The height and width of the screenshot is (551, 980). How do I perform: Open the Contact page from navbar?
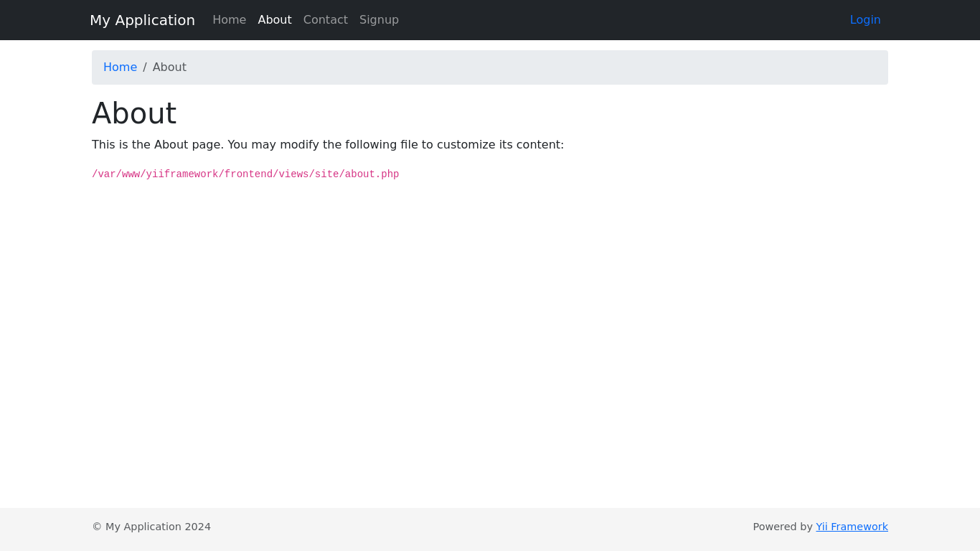(x=325, y=20)
